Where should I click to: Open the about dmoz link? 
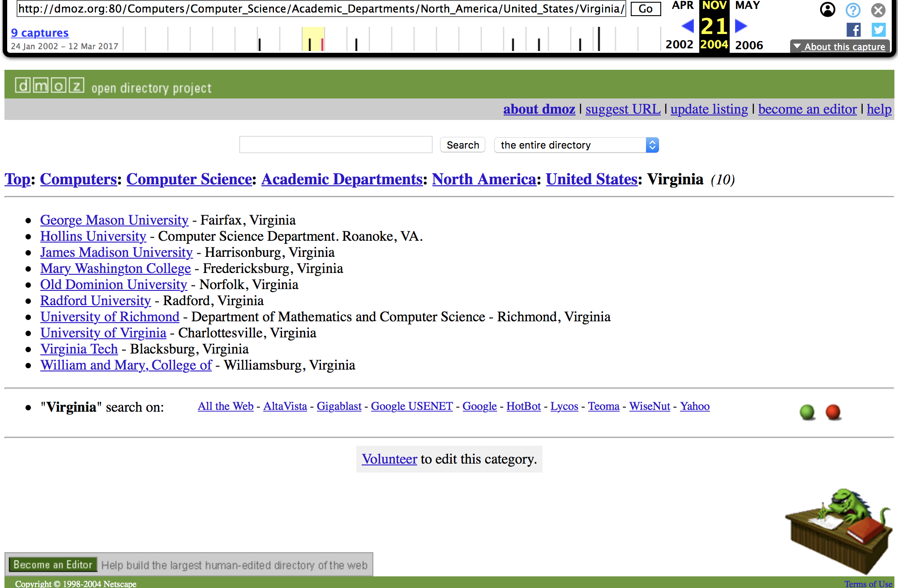tap(539, 109)
